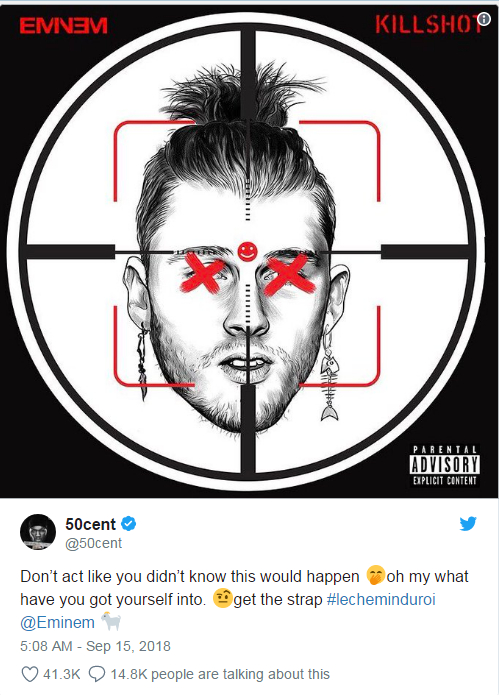Click the Parental Advisory label on the cover
This screenshot has height=695, width=499.
point(444,465)
